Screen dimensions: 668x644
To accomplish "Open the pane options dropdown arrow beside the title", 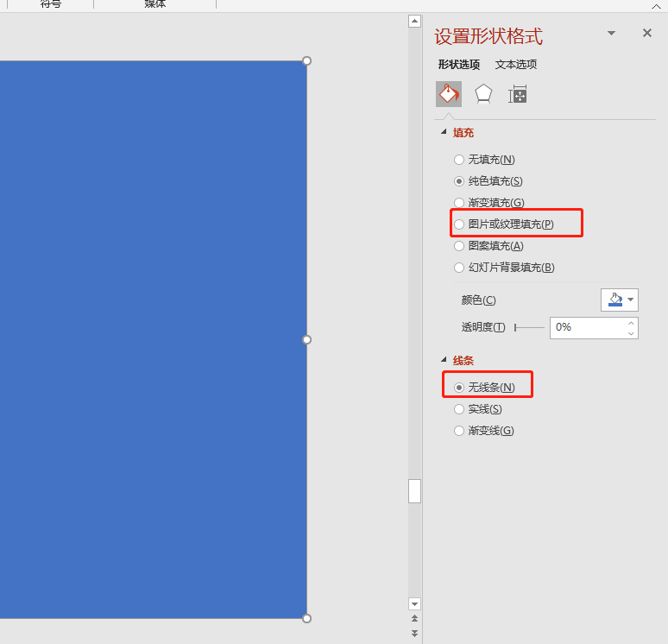I will click(x=611, y=33).
